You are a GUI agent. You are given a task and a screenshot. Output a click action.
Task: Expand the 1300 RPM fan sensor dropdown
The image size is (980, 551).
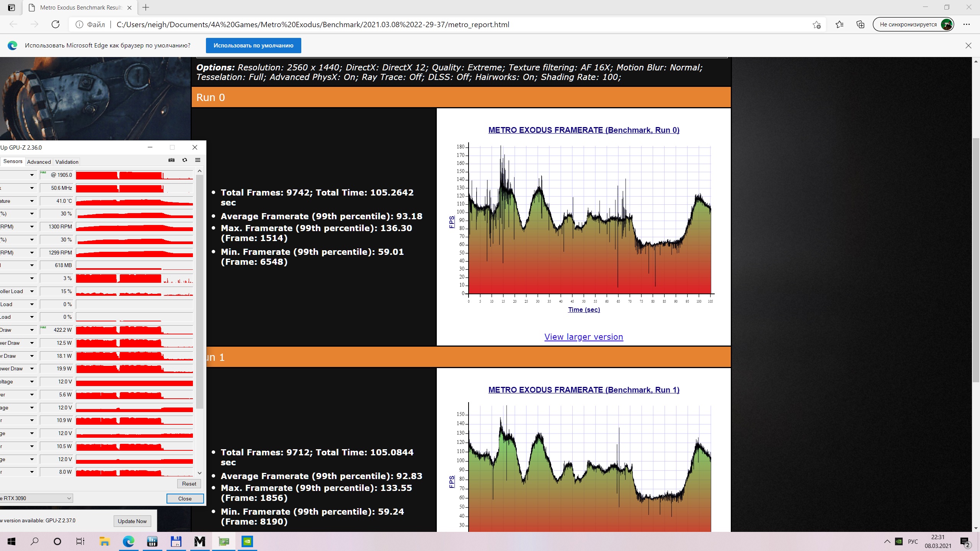[x=32, y=227]
